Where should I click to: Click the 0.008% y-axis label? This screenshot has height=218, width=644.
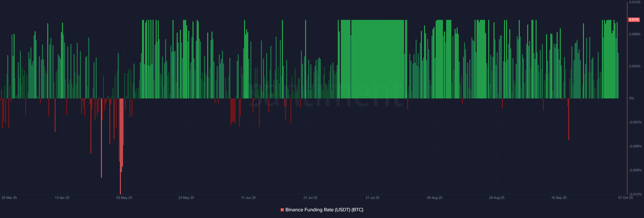635,34
